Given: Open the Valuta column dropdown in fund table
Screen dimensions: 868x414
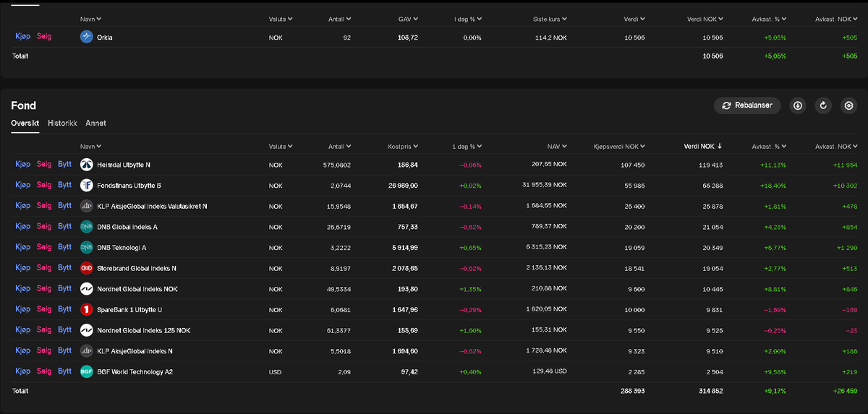Looking at the screenshot, I should click(x=281, y=146).
